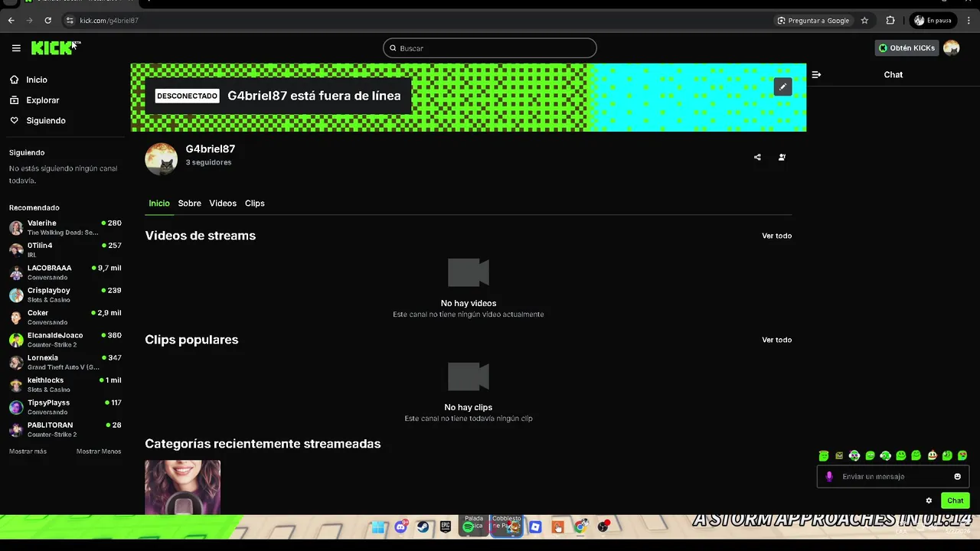Click the Buscar search field
The width and height of the screenshot is (980, 551).
click(490, 48)
